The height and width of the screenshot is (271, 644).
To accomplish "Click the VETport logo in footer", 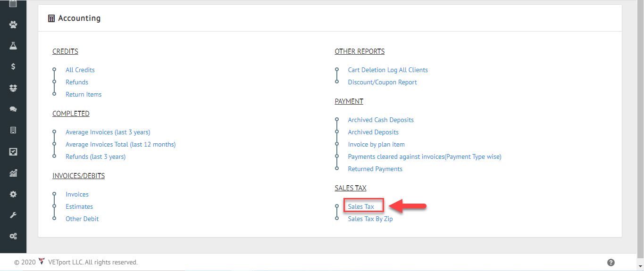I will 42,262.
